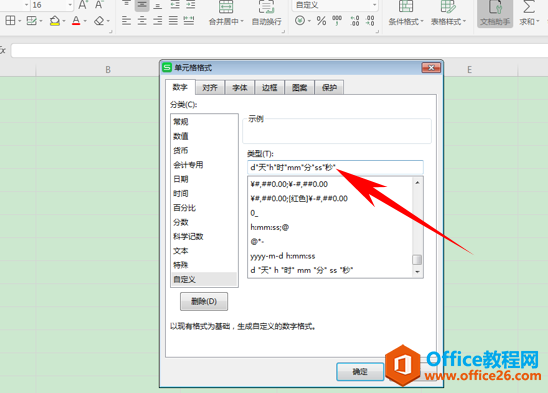
Task: Click the 确定 button
Action: click(360, 371)
